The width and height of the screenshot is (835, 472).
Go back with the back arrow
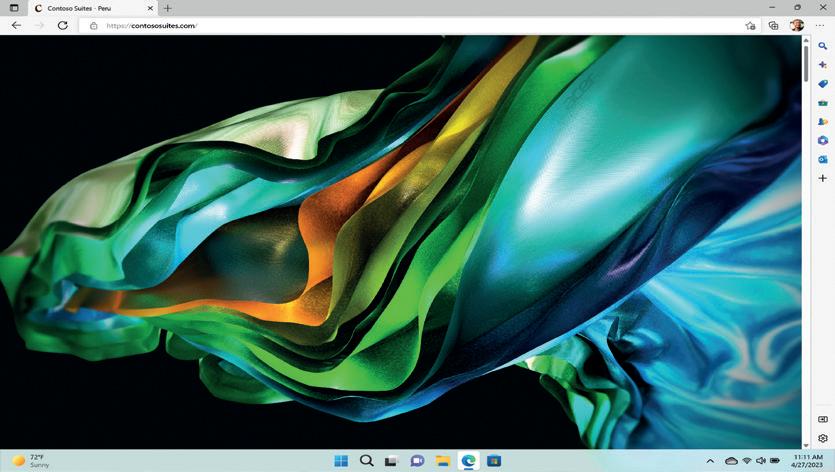click(x=17, y=26)
